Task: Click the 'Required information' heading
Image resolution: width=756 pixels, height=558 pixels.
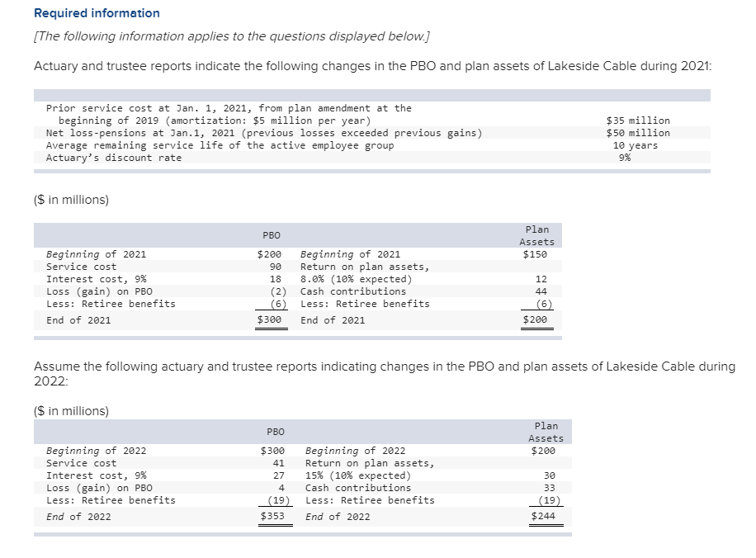Action: click(x=97, y=13)
